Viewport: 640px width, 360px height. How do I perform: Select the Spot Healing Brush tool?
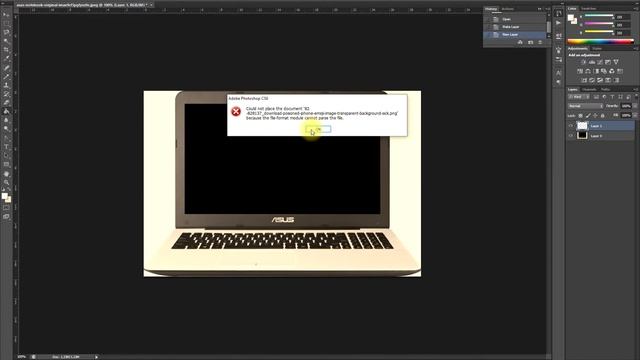pyautogui.click(x=6, y=67)
